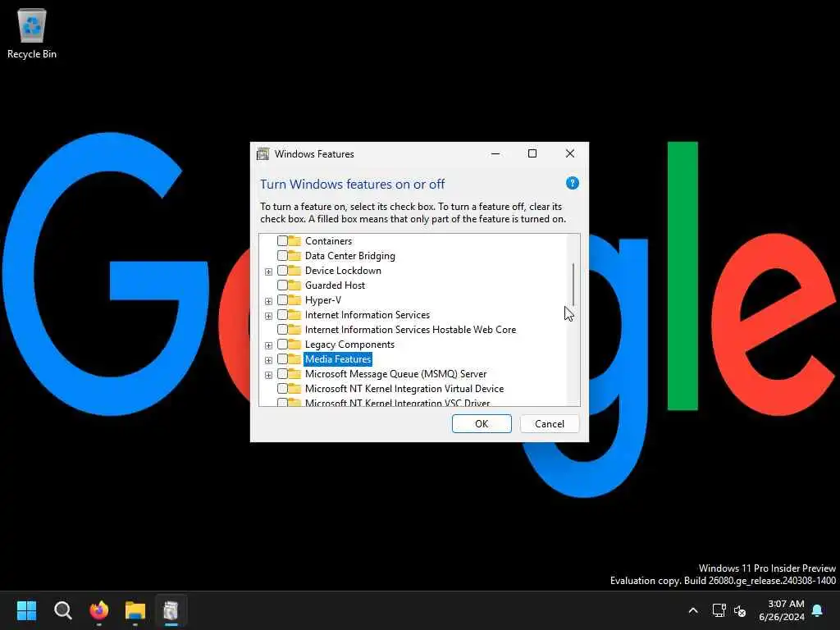
Task: Select the highlighted Media Features label
Action: pyautogui.click(x=338, y=359)
